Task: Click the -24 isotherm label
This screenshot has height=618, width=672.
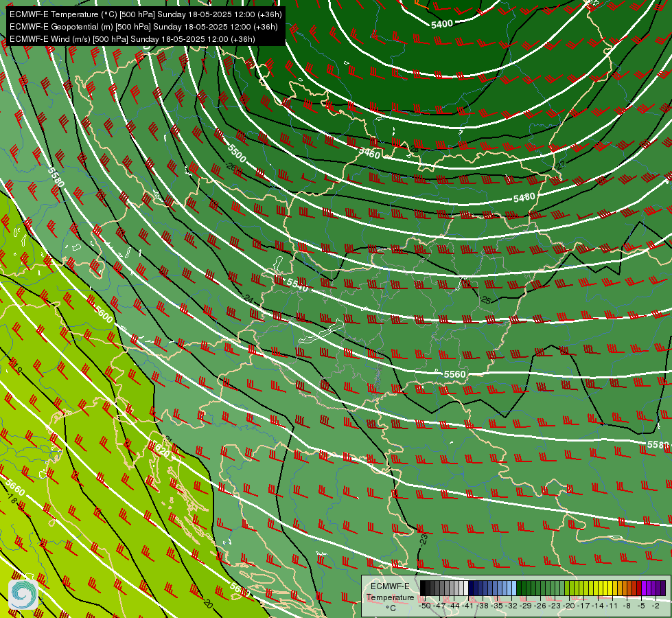Action: 248,297
